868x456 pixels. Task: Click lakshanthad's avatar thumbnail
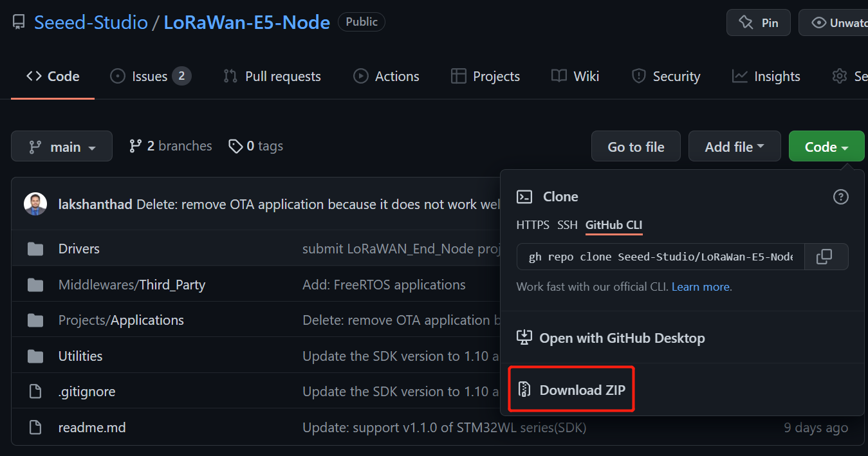[35, 205]
